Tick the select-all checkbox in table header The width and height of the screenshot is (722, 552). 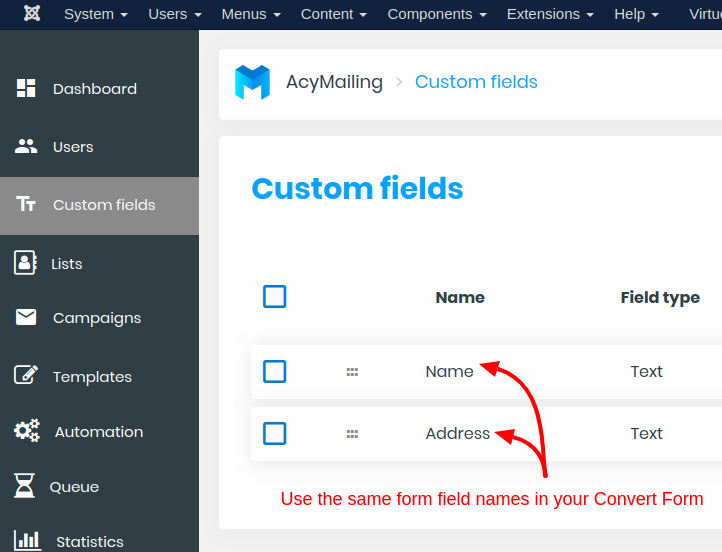point(274,296)
